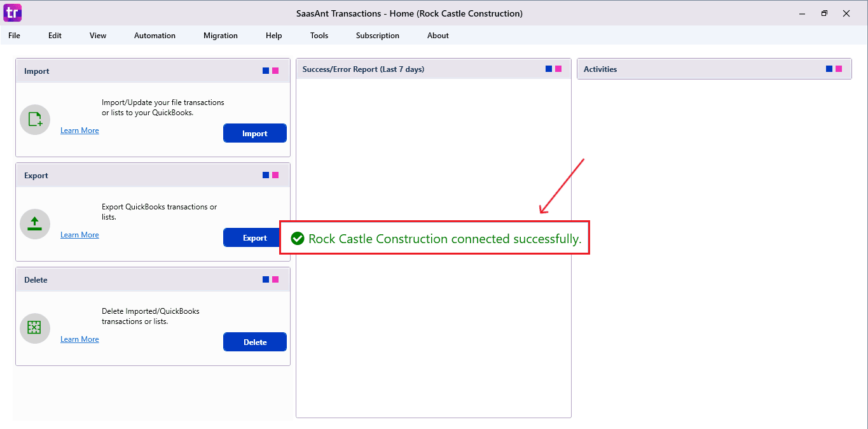868x429 pixels.
Task: Click the Delete grid icon
Action: coord(35,328)
